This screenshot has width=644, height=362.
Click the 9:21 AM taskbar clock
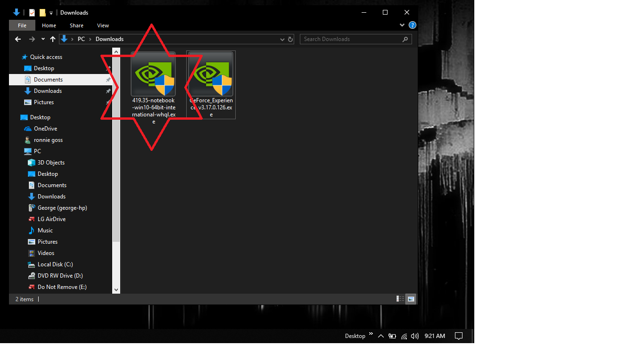pyautogui.click(x=435, y=336)
